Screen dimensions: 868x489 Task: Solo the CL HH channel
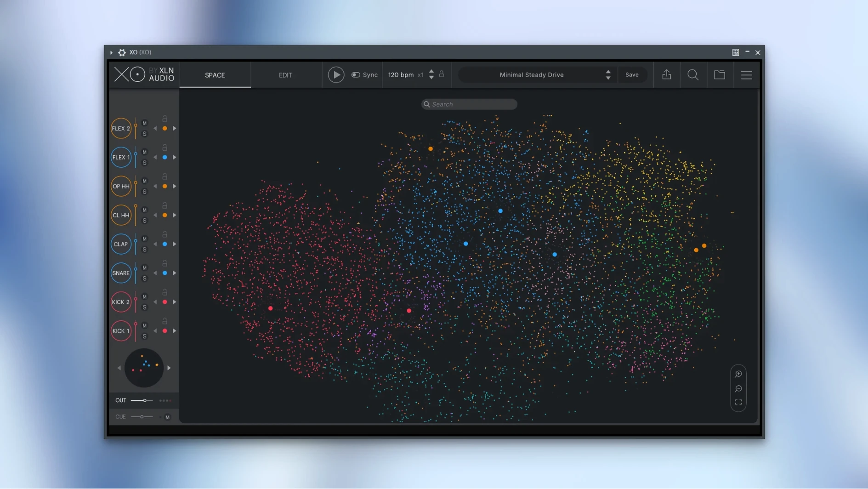(144, 221)
